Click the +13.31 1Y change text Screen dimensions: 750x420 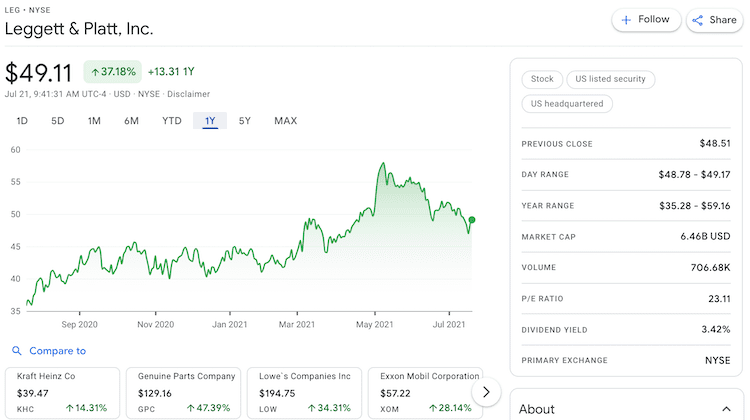pos(171,72)
